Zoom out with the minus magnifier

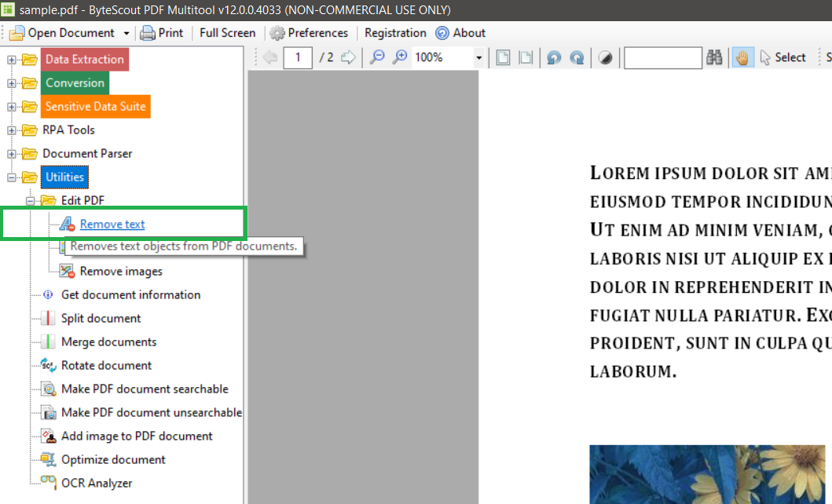(x=377, y=57)
